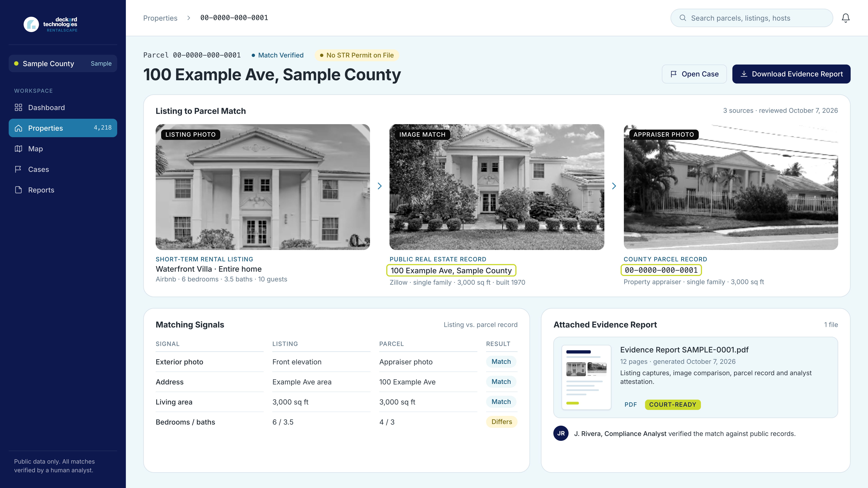Click the search magnifier icon
This screenshot has height=488, width=868.
[x=683, y=18]
